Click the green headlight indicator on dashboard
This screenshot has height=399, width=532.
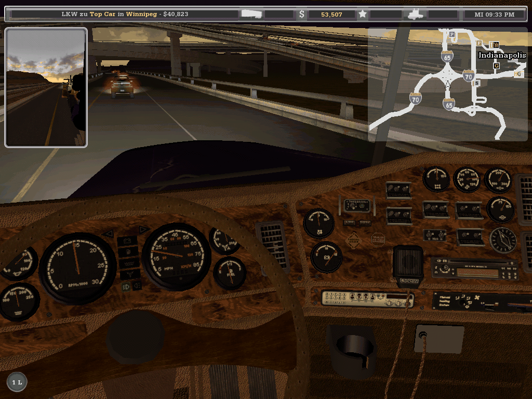(126, 286)
